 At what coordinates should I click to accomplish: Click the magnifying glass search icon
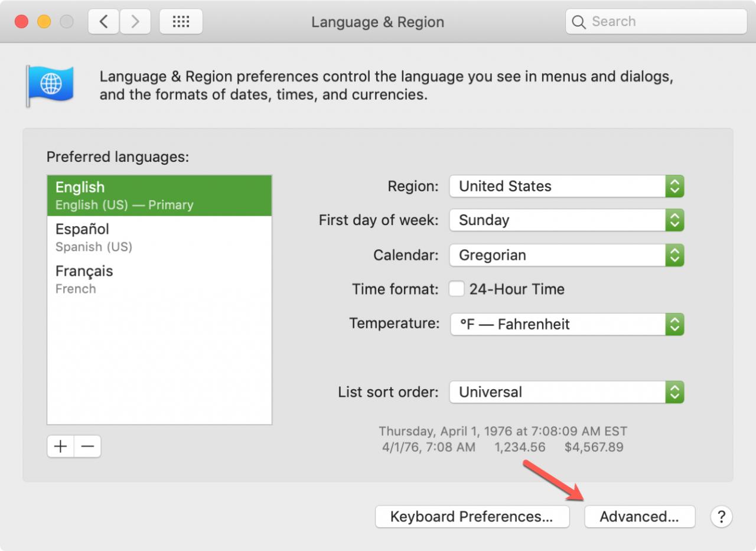point(579,22)
